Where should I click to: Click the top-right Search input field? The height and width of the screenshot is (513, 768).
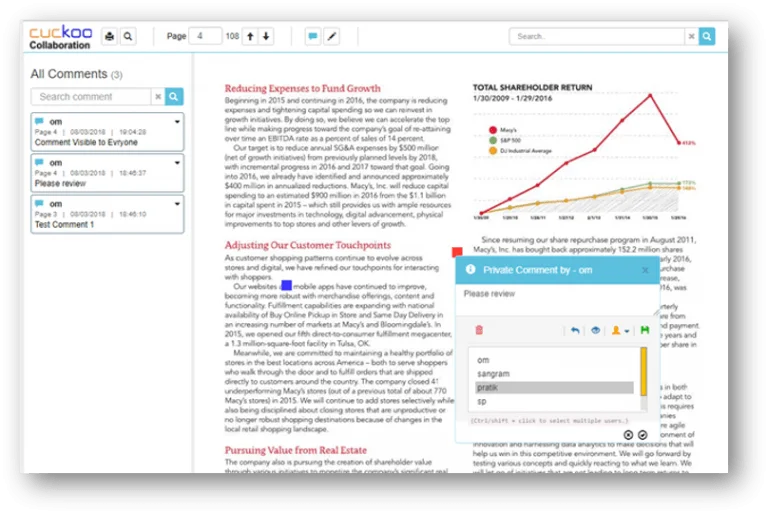tap(597, 36)
